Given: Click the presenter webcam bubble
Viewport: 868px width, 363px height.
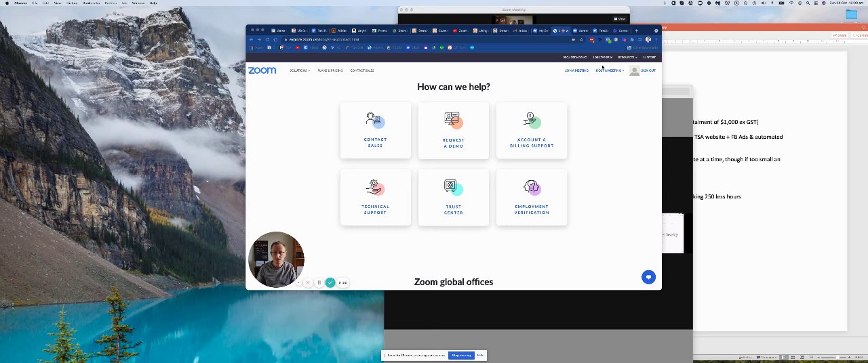Looking at the screenshot, I should (276, 259).
